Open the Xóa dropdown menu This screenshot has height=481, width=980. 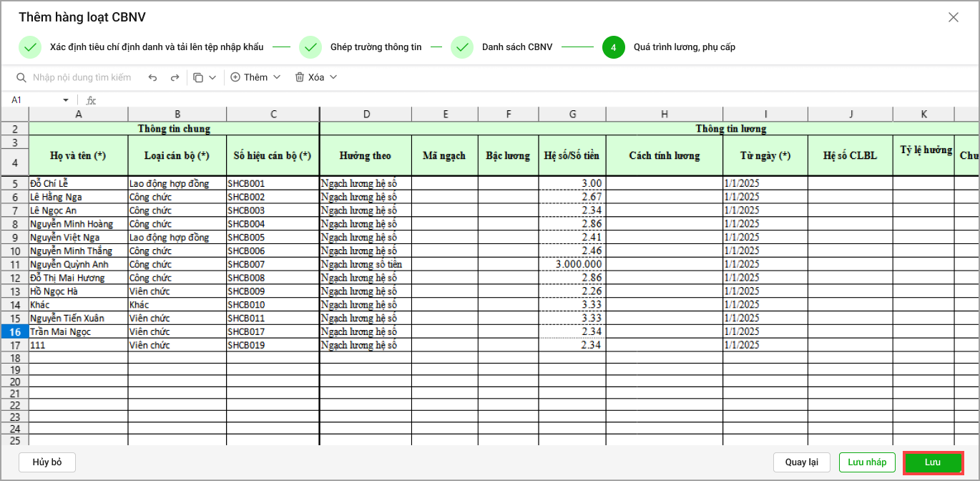(315, 77)
